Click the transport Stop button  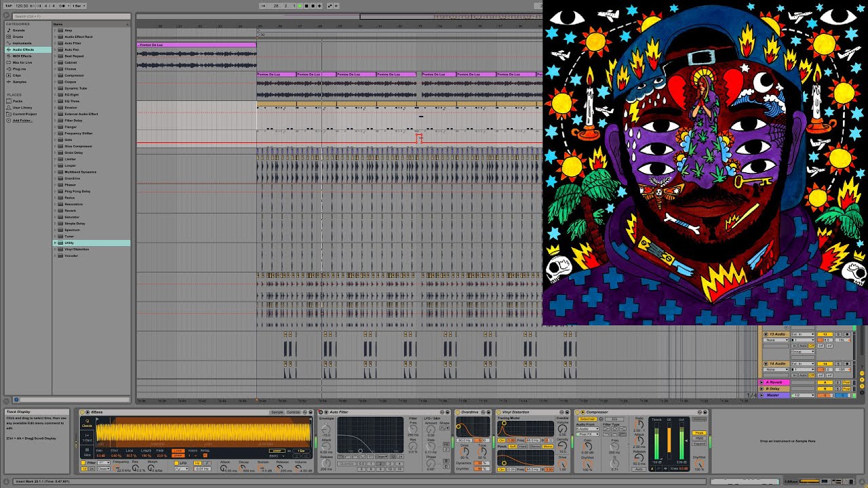[x=307, y=6]
